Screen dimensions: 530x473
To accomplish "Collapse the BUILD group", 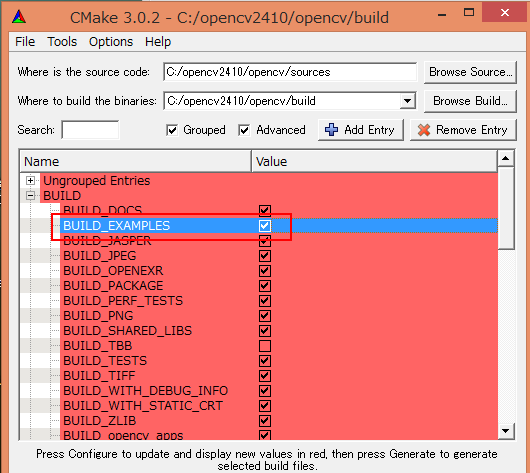I will click(x=30, y=195).
